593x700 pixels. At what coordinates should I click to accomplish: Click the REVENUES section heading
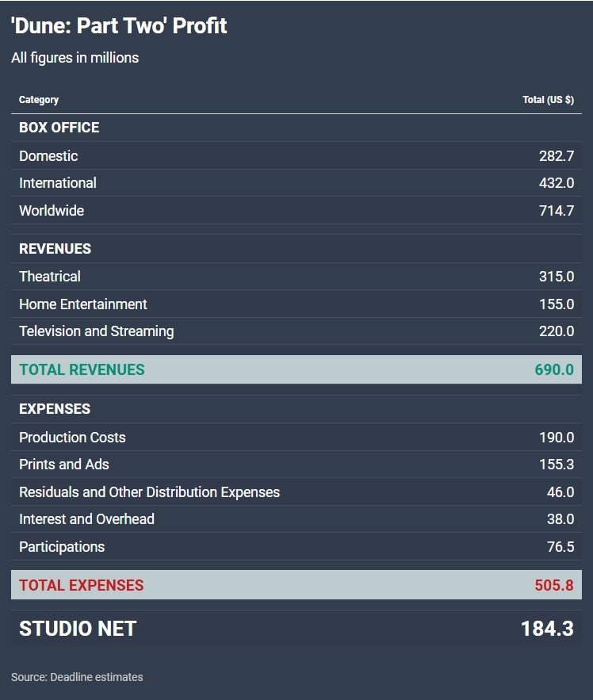coord(55,249)
